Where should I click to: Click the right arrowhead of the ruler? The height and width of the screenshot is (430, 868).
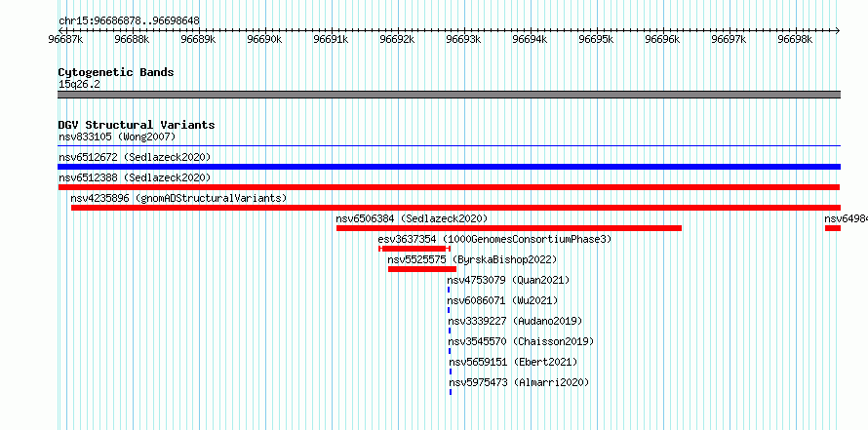point(838,30)
